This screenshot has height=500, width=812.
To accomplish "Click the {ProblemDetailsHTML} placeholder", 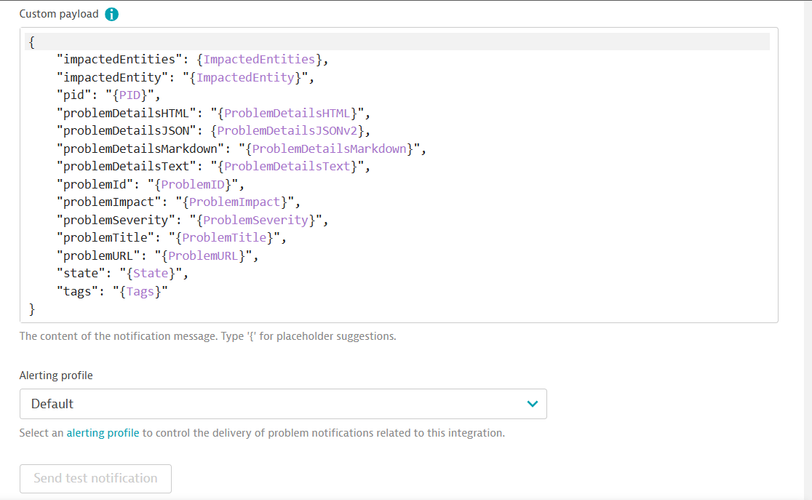I will click(287, 113).
